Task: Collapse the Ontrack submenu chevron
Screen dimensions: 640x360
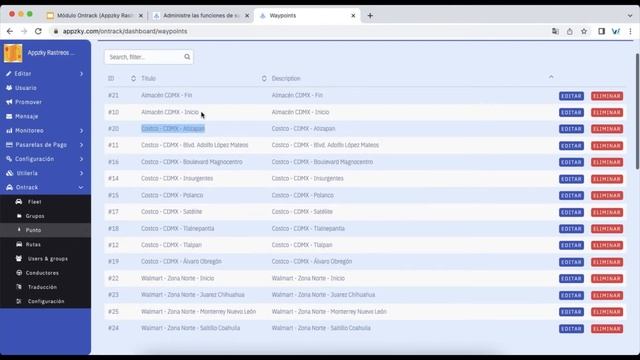Action: pyautogui.click(x=81, y=187)
